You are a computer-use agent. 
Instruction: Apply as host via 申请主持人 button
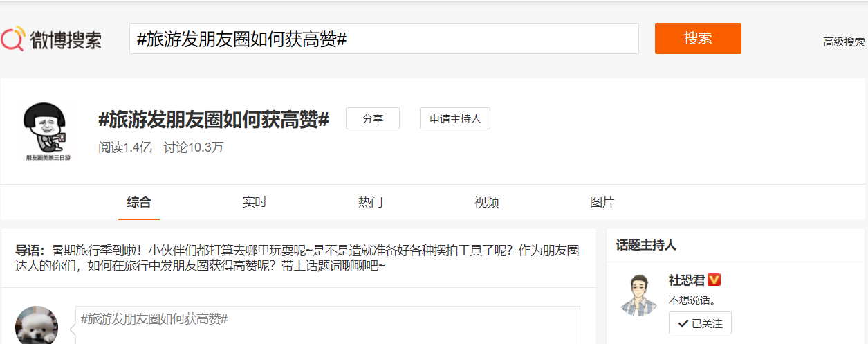pyautogui.click(x=454, y=119)
